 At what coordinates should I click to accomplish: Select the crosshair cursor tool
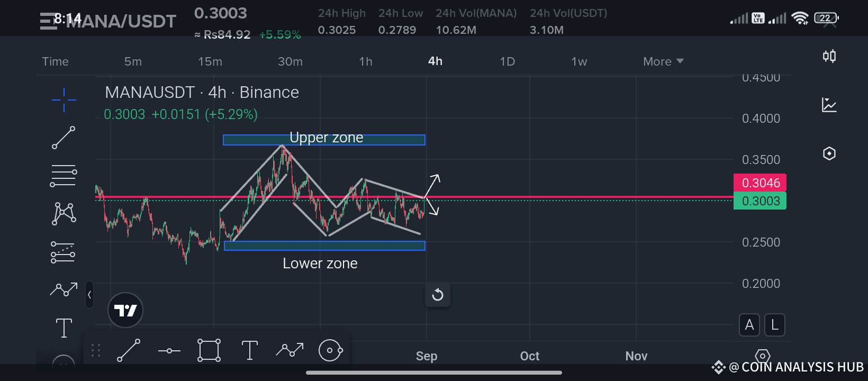coord(64,100)
